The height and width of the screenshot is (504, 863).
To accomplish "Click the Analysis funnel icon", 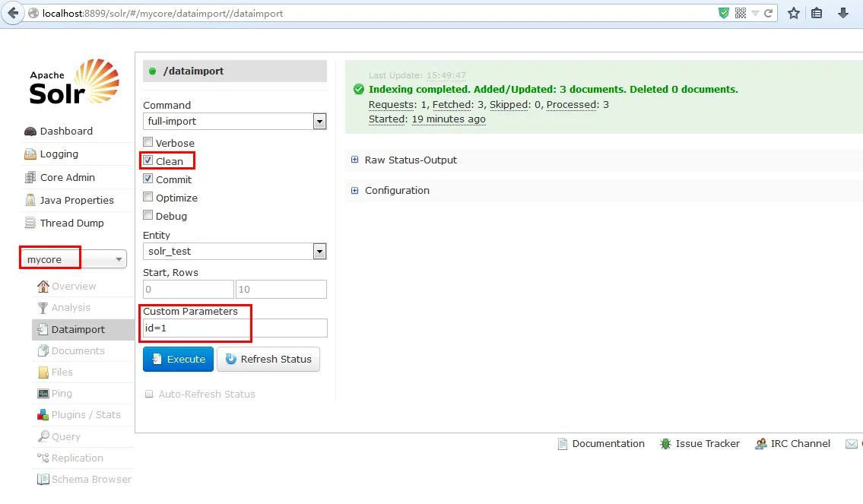I will coord(43,308).
